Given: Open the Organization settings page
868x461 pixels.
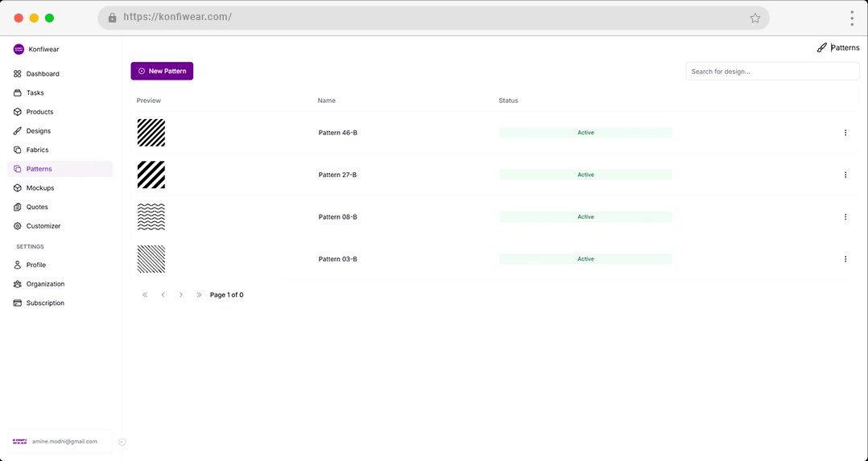Looking at the screenshot, I should click(x=44, y=284).
